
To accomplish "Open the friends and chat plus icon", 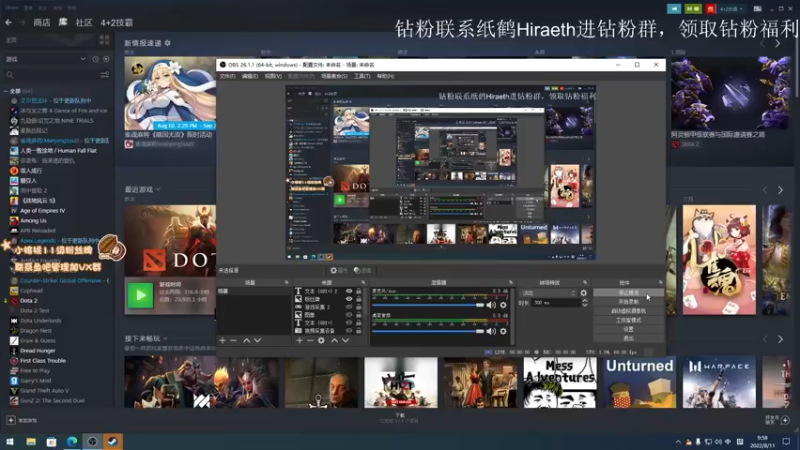I will [785, 420].
